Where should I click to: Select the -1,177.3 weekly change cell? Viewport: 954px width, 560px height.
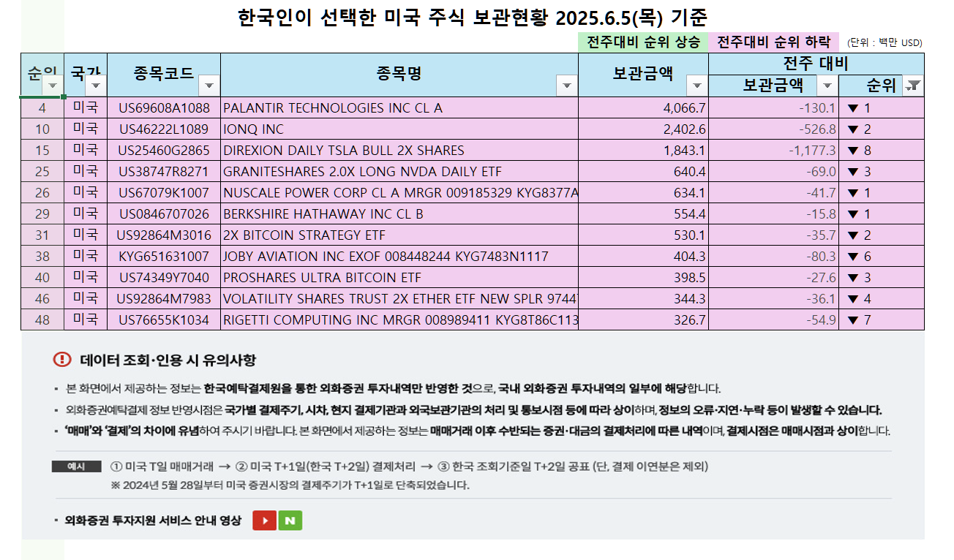773,151
